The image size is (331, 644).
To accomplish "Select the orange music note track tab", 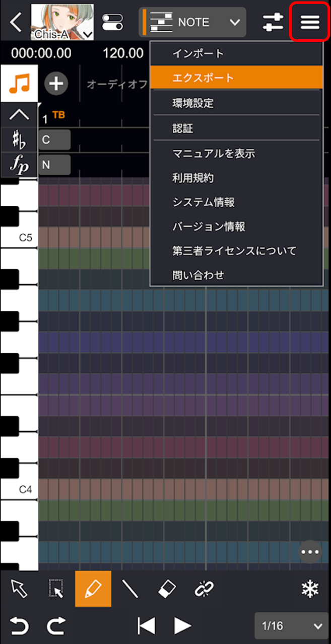I will pos(19,84).
